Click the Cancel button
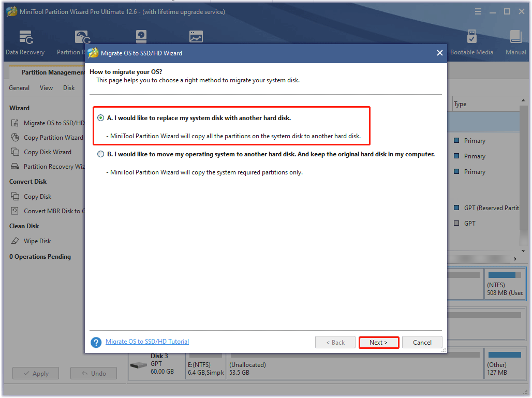Image resolution: width=532 pixels, height=398 pixels. 422,342
